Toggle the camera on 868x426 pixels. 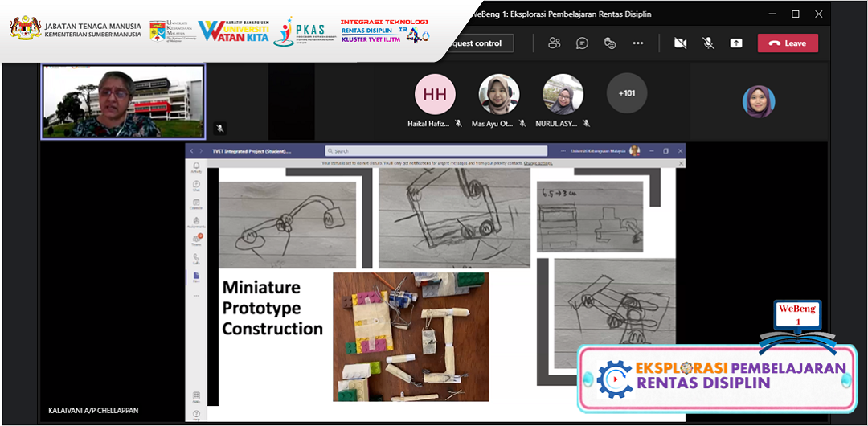(x=680, y=43)
